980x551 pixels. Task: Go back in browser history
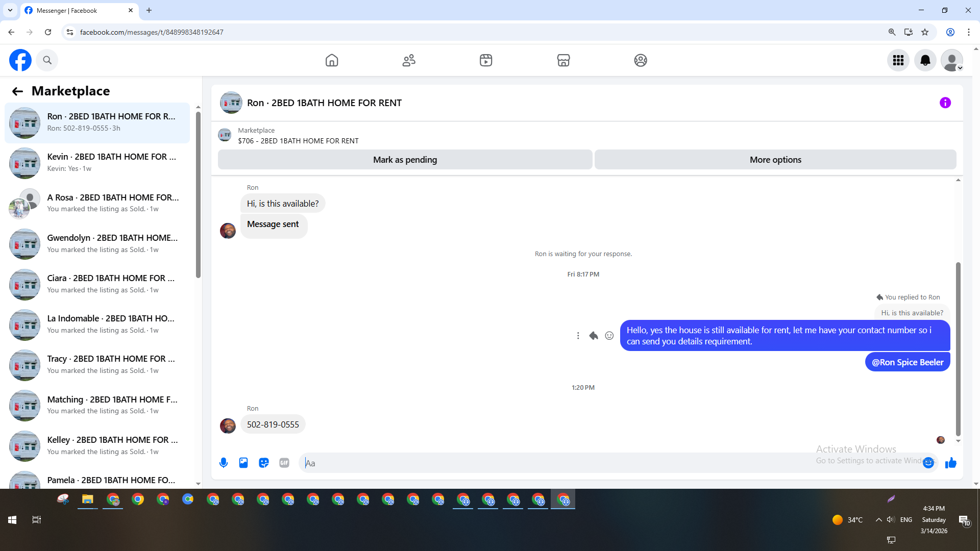11,32
